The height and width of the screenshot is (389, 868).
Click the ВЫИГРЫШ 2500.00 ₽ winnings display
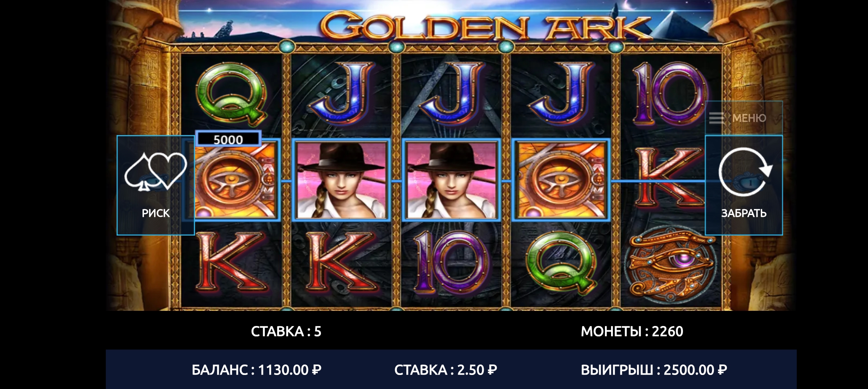(654, 370)
